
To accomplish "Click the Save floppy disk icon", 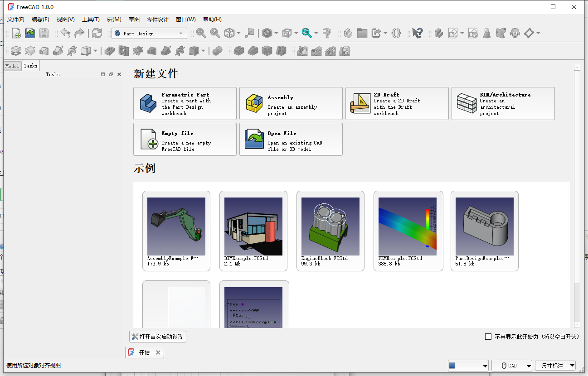I will [44, 33].
